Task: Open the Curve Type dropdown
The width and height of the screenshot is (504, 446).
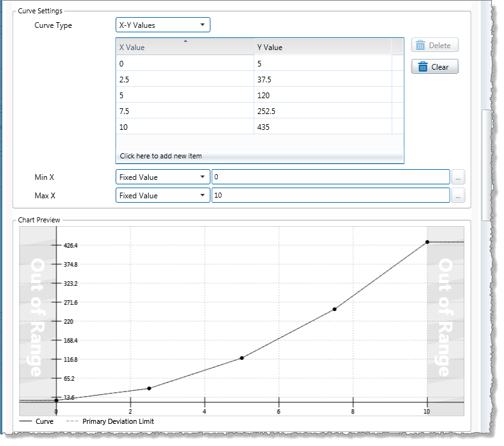Action: click(x=163, y=25)
